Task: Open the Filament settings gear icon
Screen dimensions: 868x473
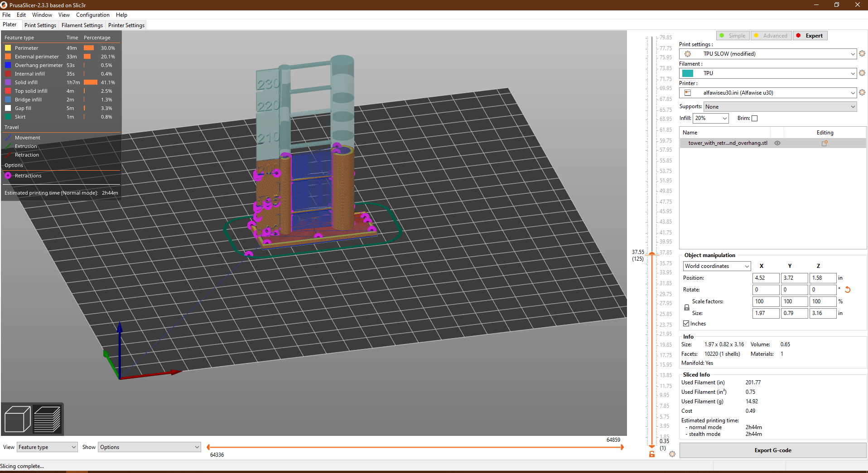Action: point(862,73)
